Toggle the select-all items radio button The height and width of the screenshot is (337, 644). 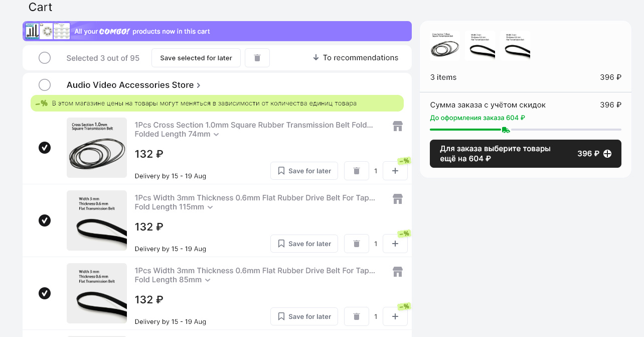coord(45,58)
